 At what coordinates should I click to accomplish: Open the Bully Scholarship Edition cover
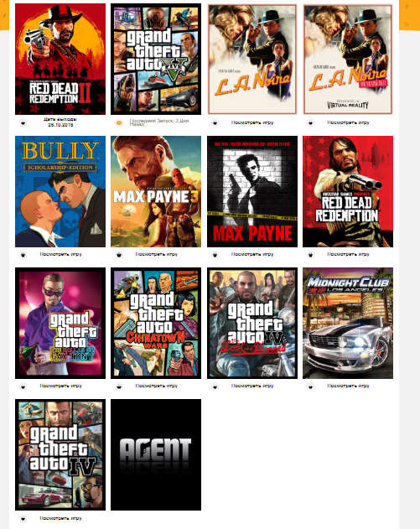(60, 191)
